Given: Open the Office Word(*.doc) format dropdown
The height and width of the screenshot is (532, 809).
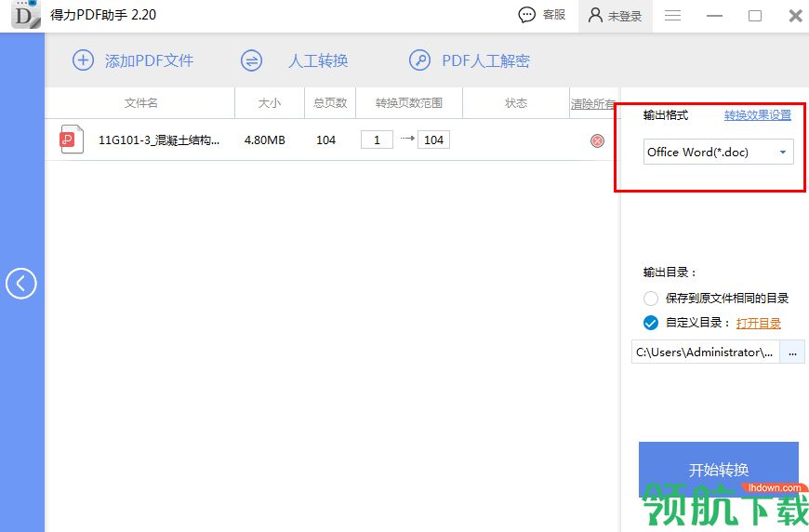Looking at the screenshot, I should (x=718, y=152).
